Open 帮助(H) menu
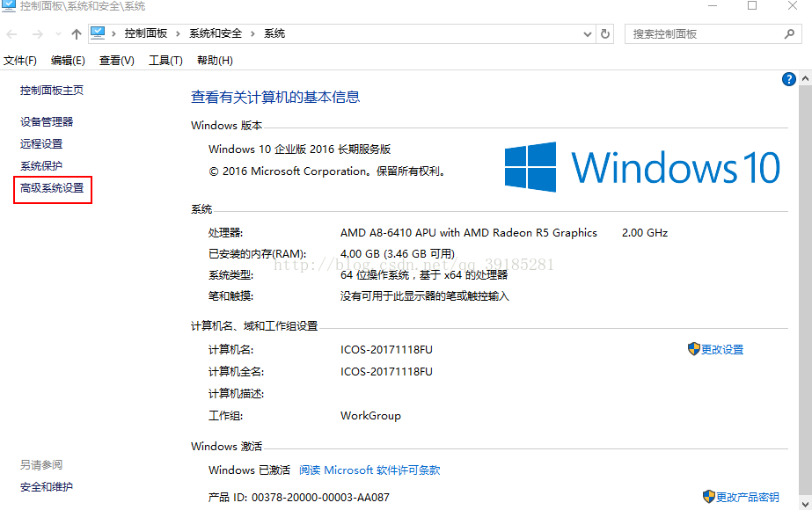This screenshot has height=510, width=812. coord(215,61)
